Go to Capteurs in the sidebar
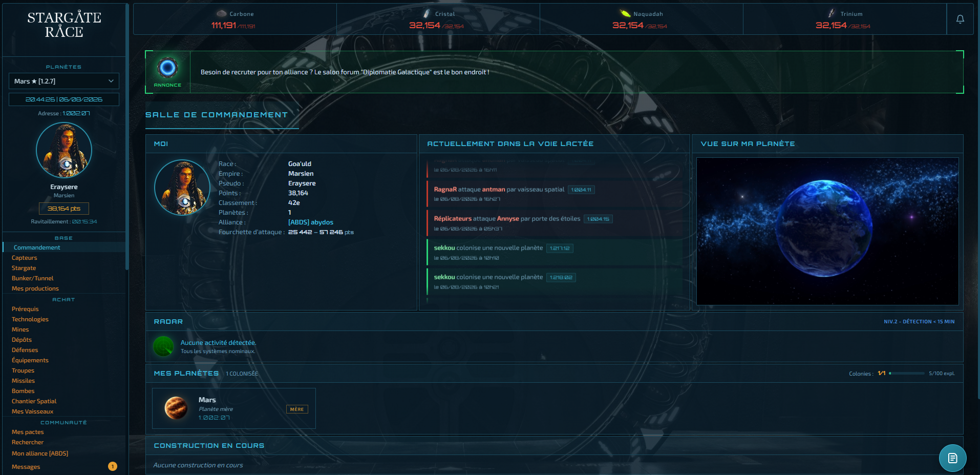980x475 pixels. pos(25,258)
